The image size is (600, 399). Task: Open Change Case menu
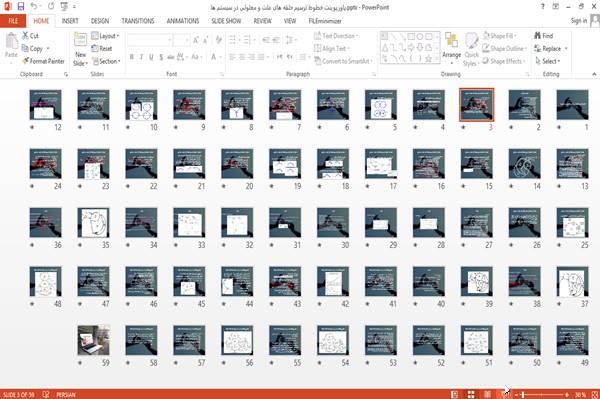tap(197, 57)
